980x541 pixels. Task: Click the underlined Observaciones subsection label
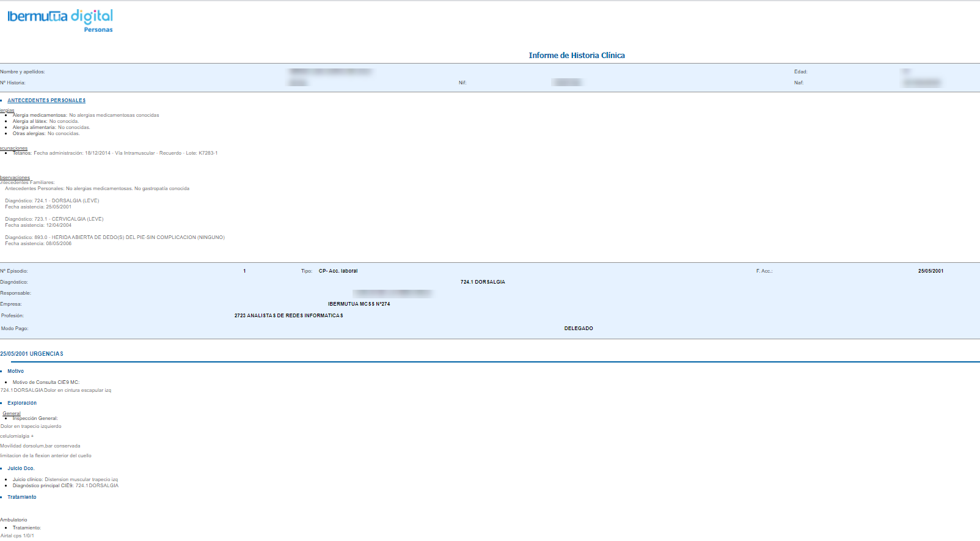pos(15,177)
